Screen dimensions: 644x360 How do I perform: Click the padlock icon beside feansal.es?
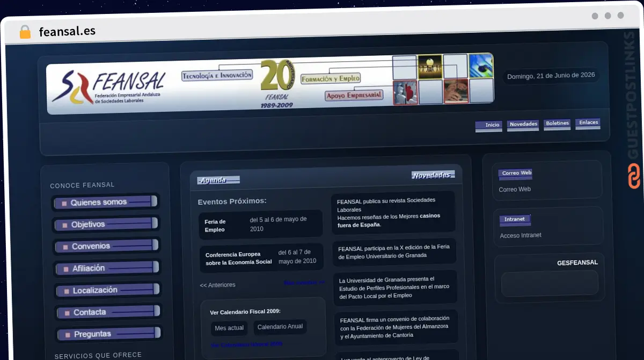coord(25,32)
